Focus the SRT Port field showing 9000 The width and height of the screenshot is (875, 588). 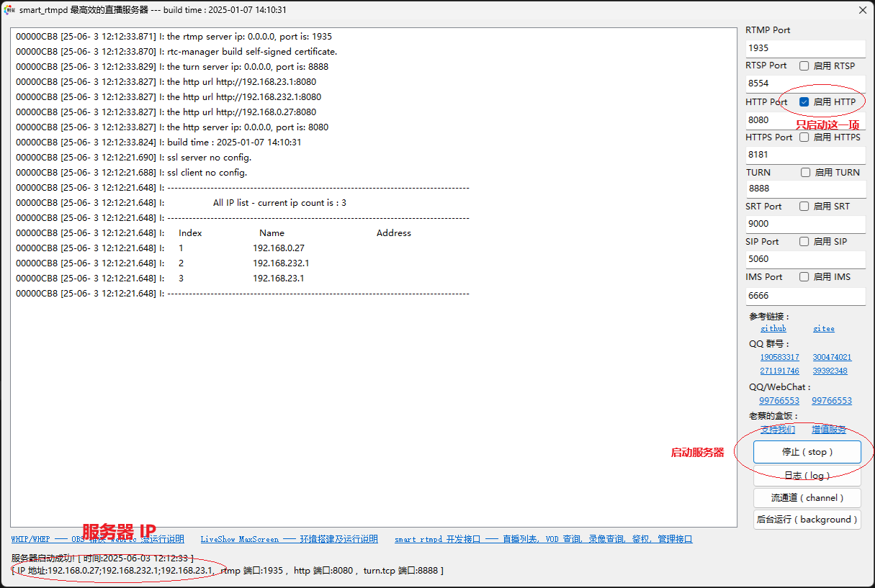[805, 224]
